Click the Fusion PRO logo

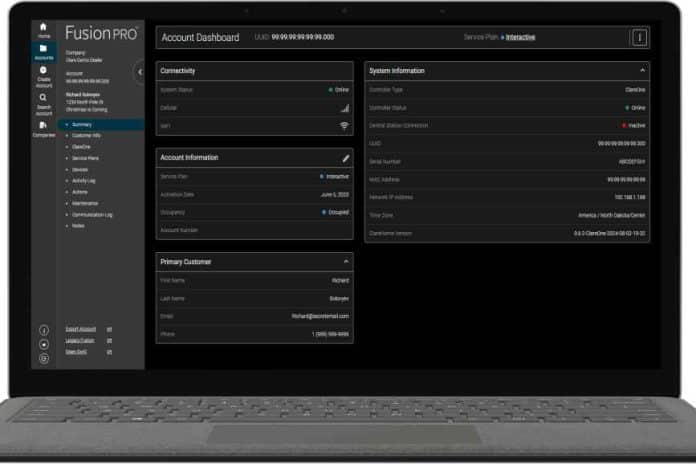point(102,33)
